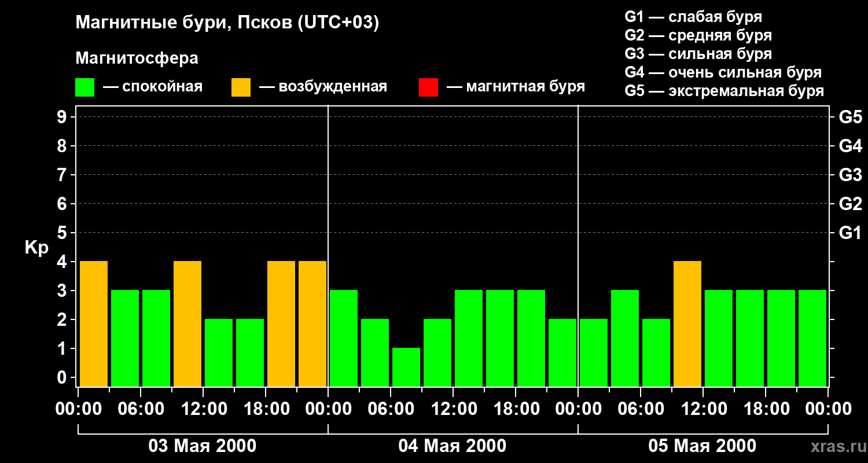Click the 'G1' label on the right axis
The width and height of the screenshot is (868, 463).
[x=850, y=233]
